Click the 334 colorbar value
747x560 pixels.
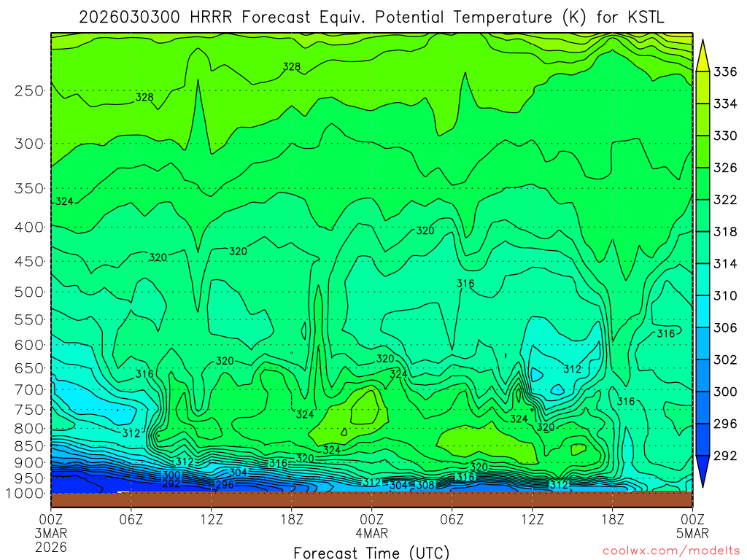[725, 104]
